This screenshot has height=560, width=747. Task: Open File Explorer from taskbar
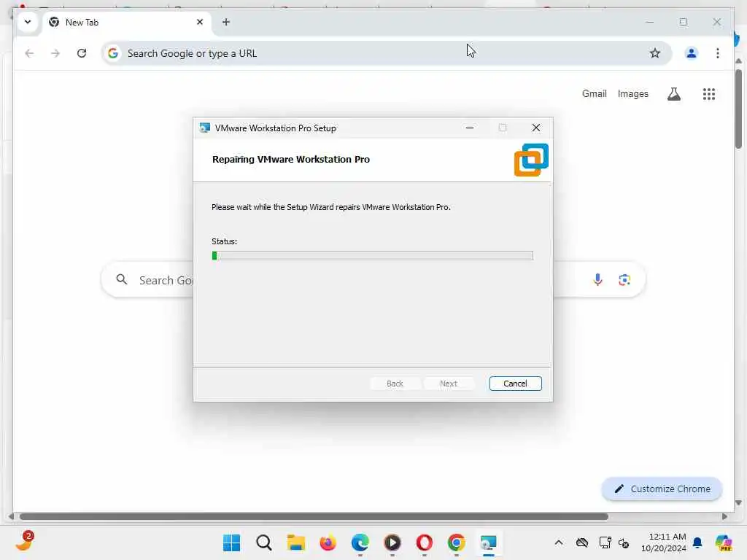[x=296, y=542]
